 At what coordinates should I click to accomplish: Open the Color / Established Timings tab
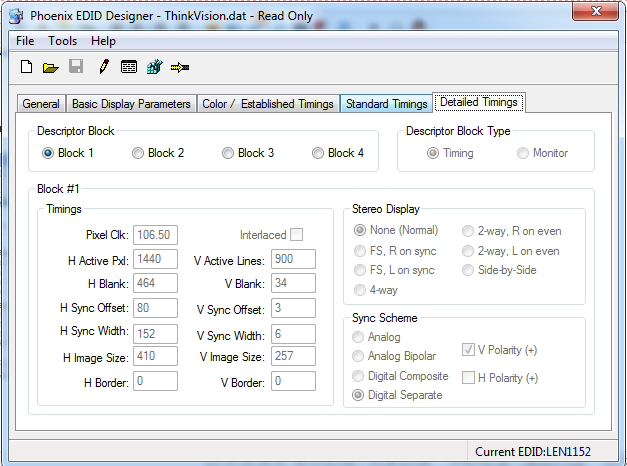pyautogui.click(x=268, y=104)
